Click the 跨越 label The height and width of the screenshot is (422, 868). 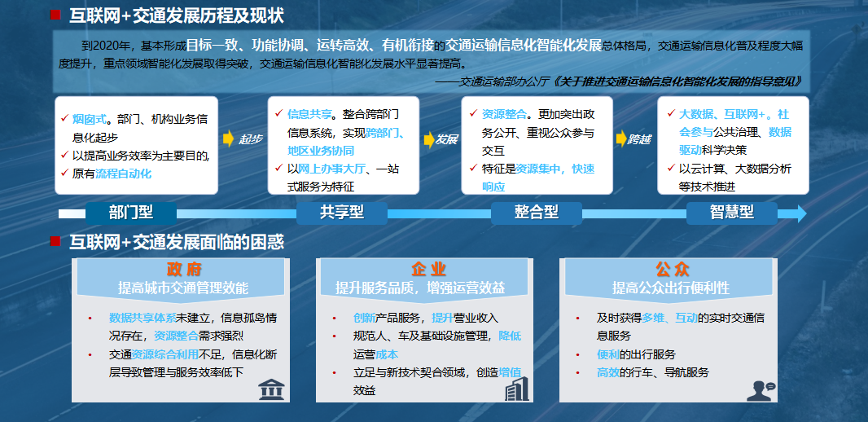(x=639, y=139)
